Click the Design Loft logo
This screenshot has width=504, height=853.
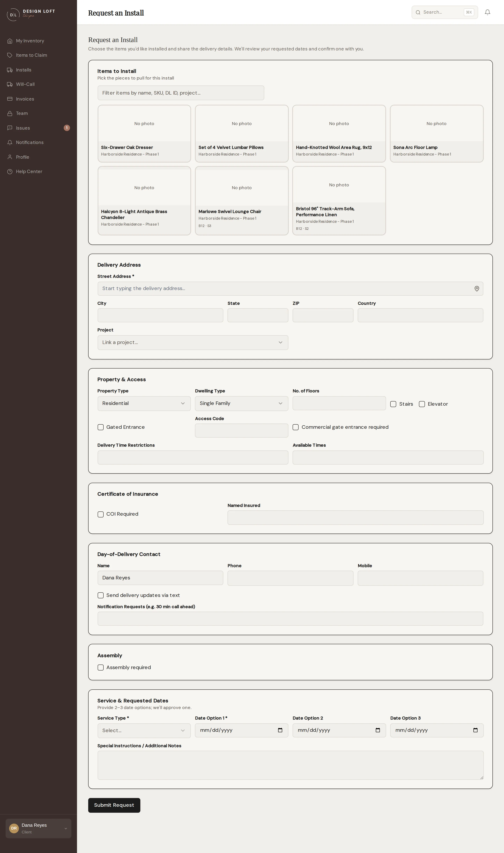coord(31,14)
